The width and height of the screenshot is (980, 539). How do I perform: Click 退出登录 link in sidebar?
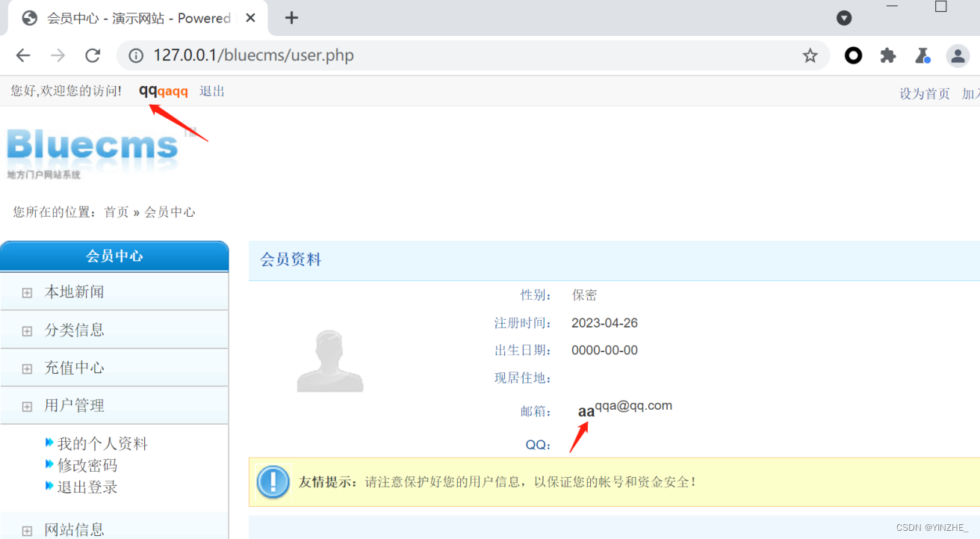click(x=87, y=487)
